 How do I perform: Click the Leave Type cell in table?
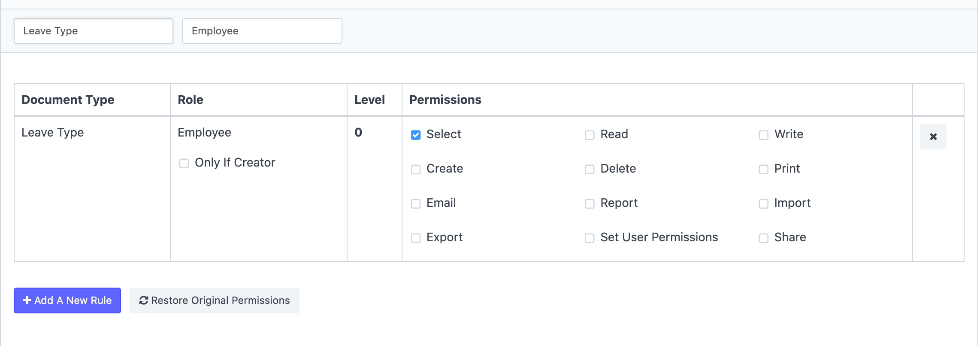53,133
